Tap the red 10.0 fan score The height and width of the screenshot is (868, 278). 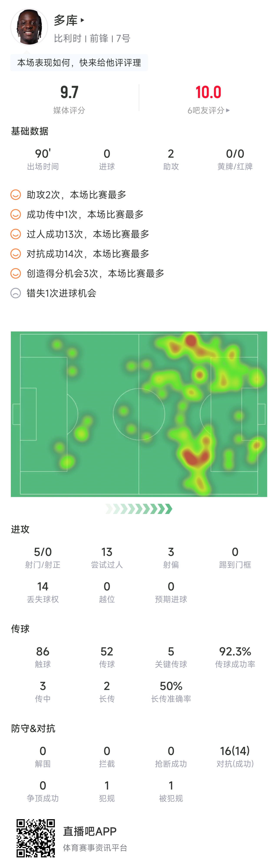(208, 92)
